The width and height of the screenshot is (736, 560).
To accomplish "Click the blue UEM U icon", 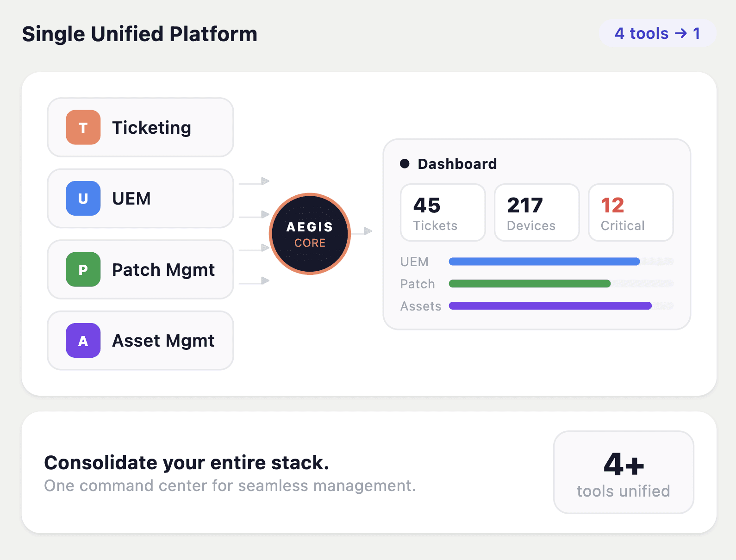I will [x=83, y=199].
